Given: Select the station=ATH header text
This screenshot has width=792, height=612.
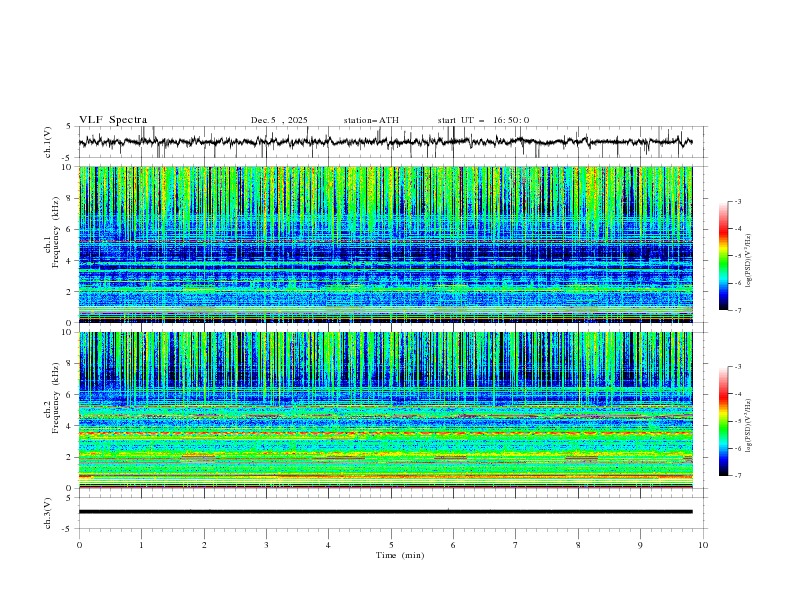Looking at the screenshot, I should pyautogui.click(x=371, y=120).
